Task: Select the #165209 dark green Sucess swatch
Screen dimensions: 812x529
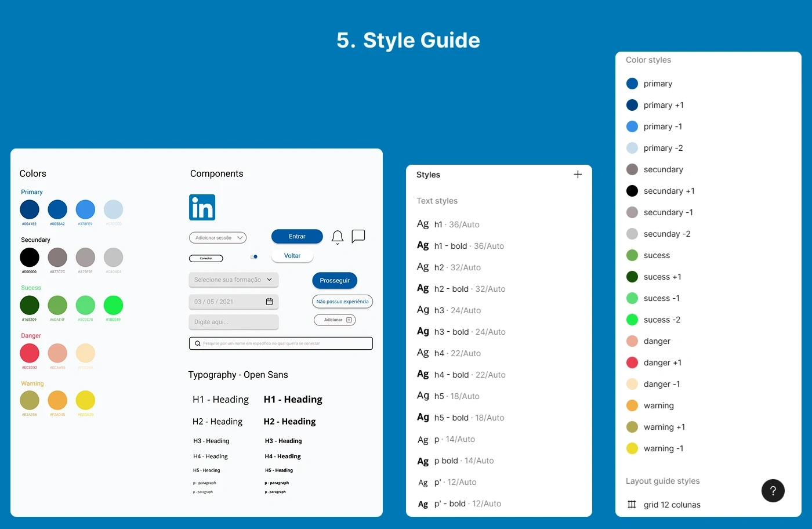Action: [x=30, y=305]
